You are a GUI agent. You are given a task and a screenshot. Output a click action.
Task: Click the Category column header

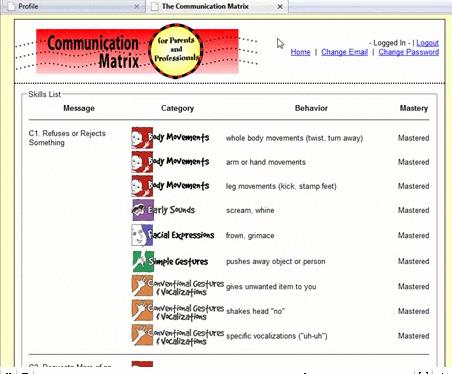177,108
